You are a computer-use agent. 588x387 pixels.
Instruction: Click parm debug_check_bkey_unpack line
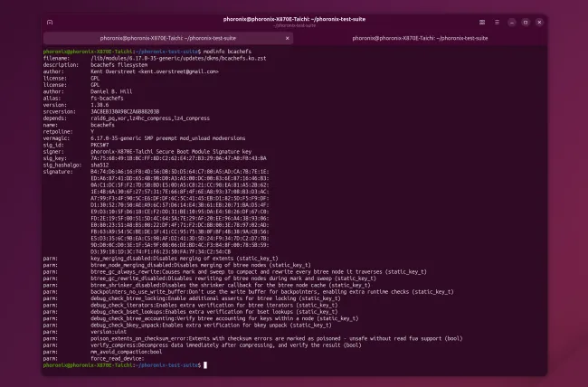click(x=211, y=326)
